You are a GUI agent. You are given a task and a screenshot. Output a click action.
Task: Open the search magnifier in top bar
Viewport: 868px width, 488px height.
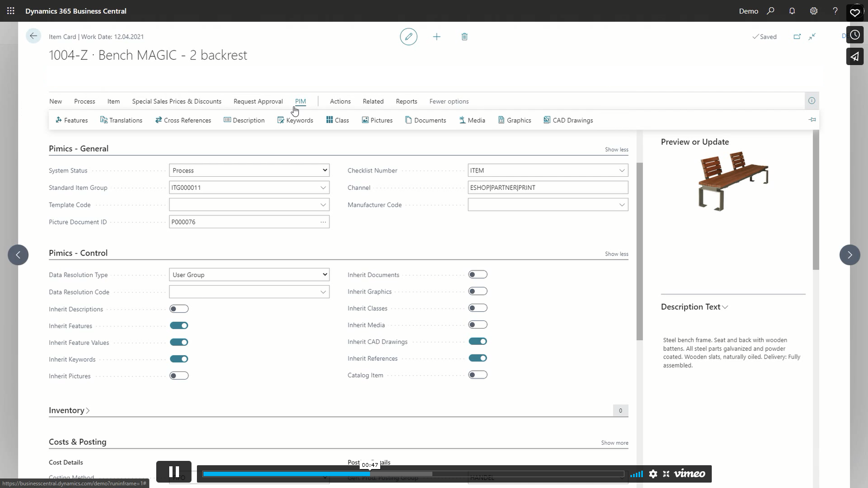tap(770, 11)
